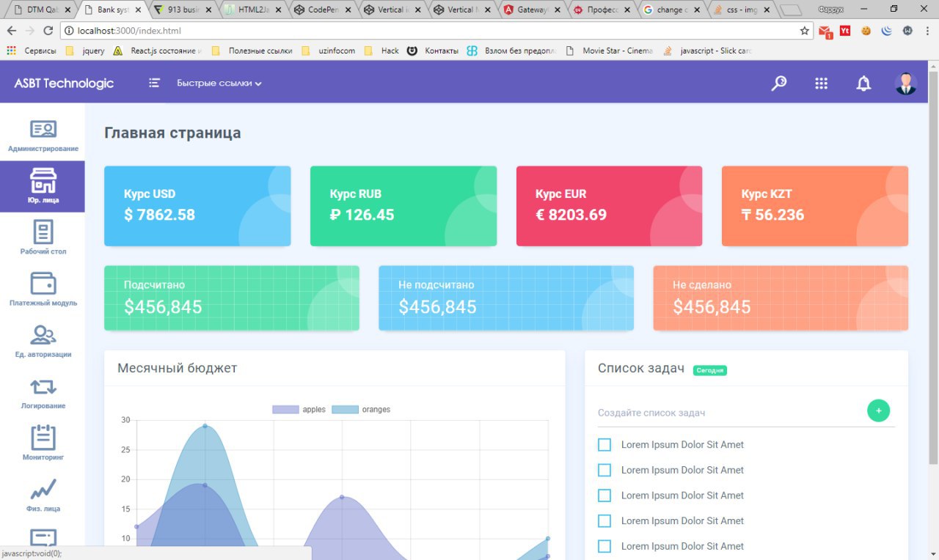The image size is (939, 560).
Task: Click the browser back arrow
Action: 12,31
